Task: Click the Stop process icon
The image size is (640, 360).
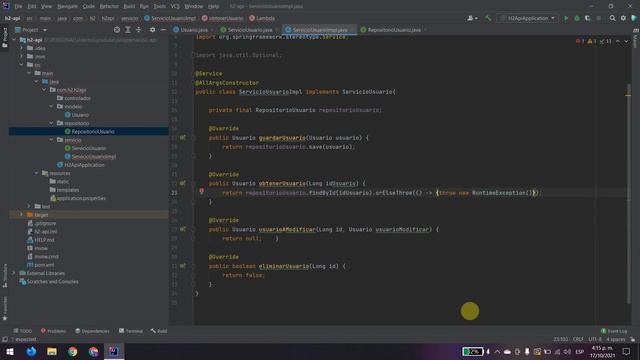Action: [x=599, y=18]
